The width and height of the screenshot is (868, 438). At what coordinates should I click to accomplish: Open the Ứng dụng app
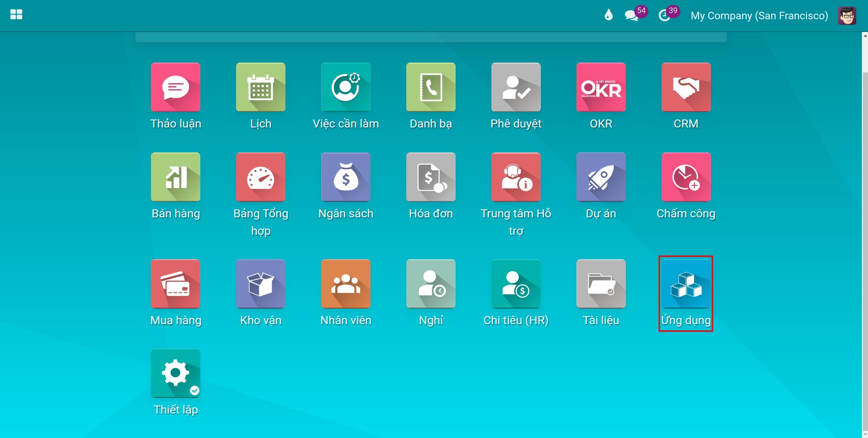pos(686,284)
